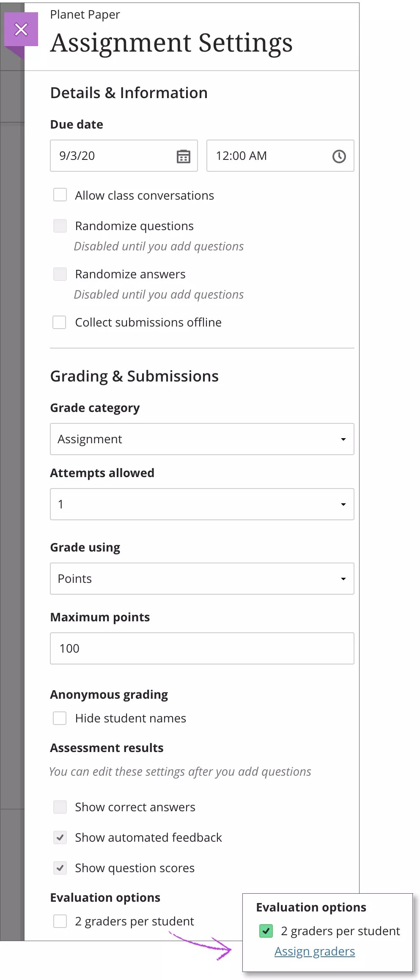The height and width of the screenshot is (980, 420).
Task: Enable Hide student names checkbox
Action: point(60,718)
